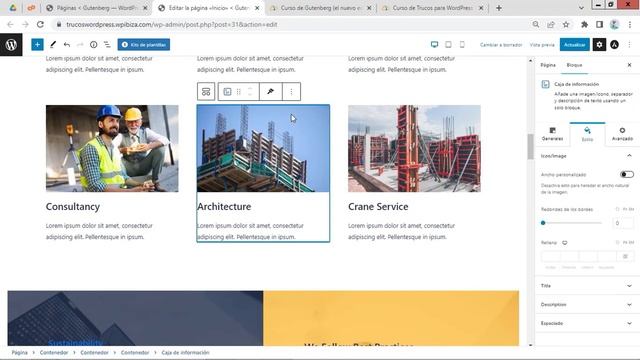Click Cambiar a borrador

coord(501,44)
